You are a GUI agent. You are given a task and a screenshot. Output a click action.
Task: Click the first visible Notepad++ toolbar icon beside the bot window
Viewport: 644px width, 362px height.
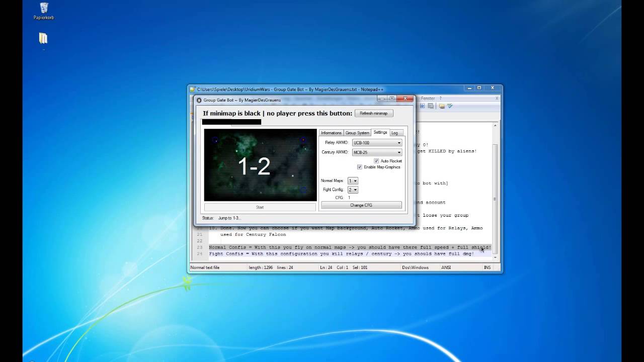click(x=423, y=106)
